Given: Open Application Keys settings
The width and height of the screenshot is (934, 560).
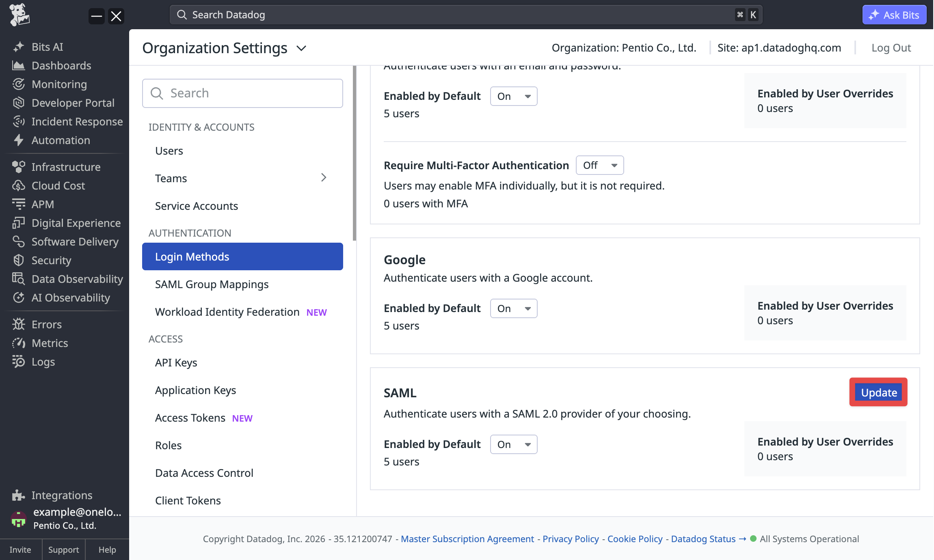Looking at the screenshot, I should click(x=242, y=390).
